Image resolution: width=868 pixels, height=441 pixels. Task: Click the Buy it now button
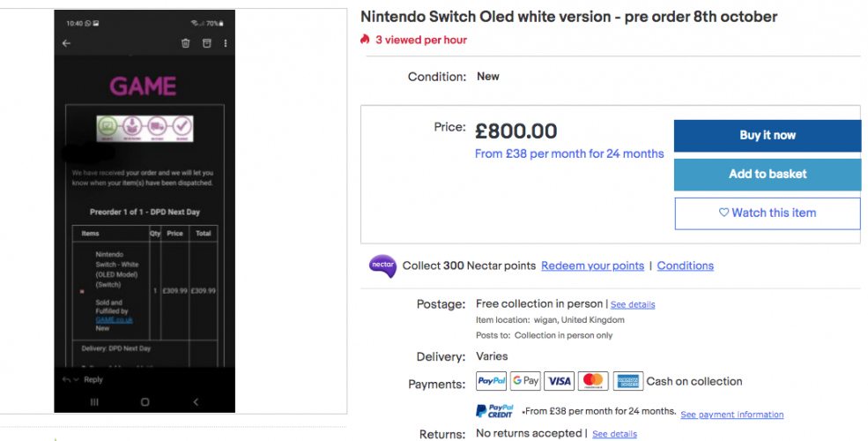pyautogui.click(x=767, y=136)
